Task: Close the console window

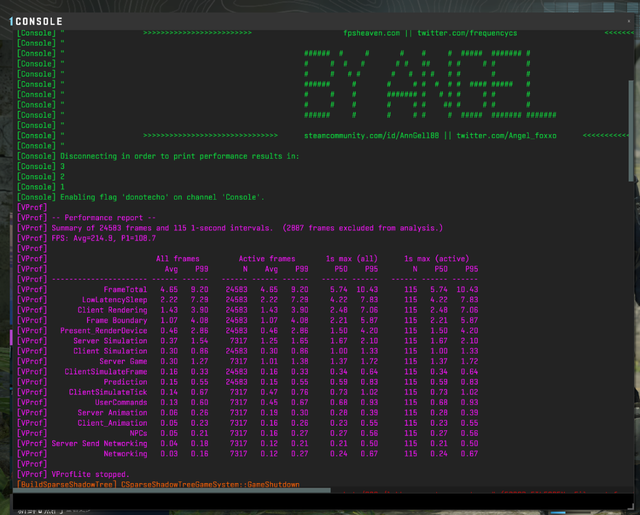Action: coord(628,21)
